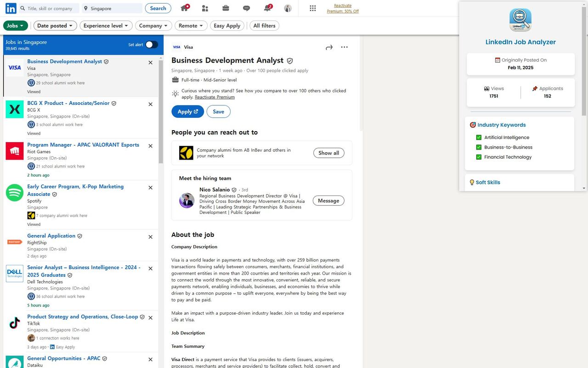This screenshot has width=588, height=368.
Task: Save the Business Development Analyst job
Action: [x=219, y=111]
